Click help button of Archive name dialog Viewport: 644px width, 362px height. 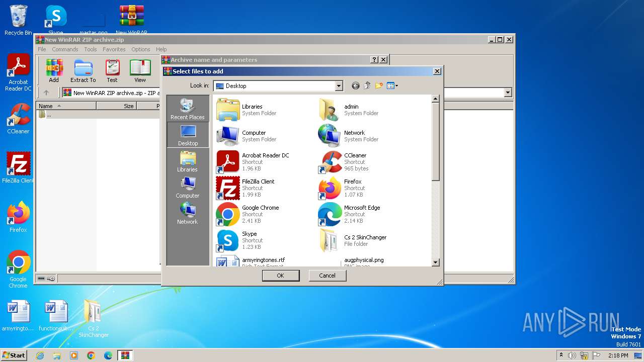374,59
